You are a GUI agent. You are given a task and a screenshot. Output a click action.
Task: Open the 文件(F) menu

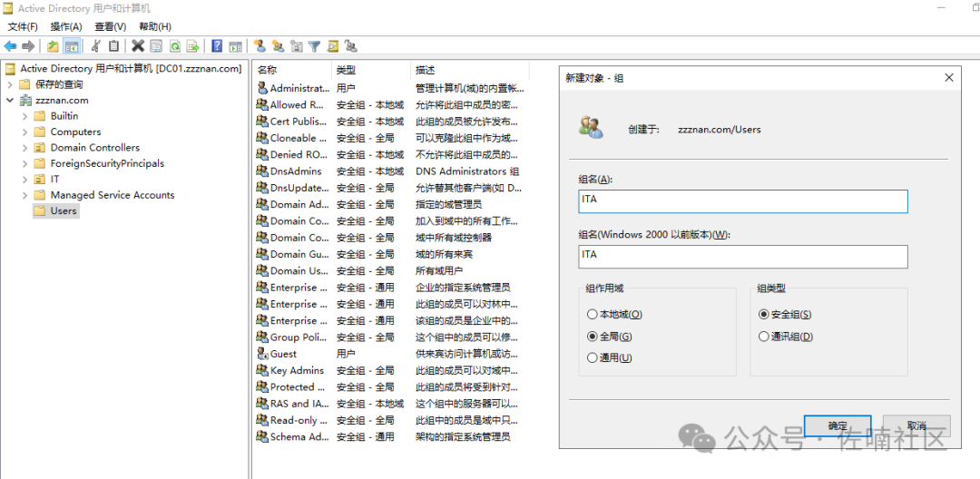click(x=23, y=26)
